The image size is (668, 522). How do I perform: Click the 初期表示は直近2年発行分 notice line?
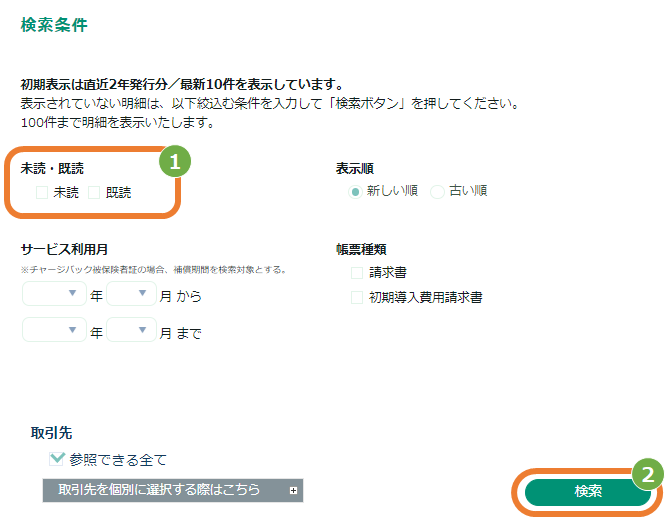coord(182,84)
